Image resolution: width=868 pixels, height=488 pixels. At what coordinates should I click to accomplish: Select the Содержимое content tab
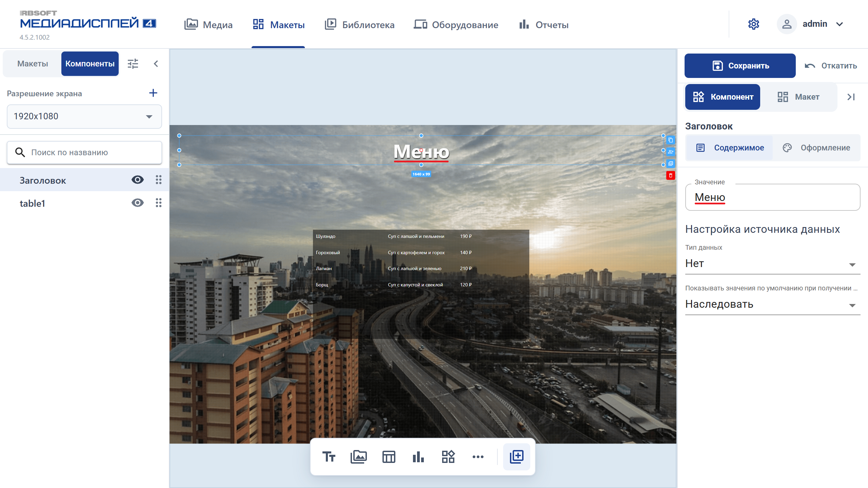point(730,148)
